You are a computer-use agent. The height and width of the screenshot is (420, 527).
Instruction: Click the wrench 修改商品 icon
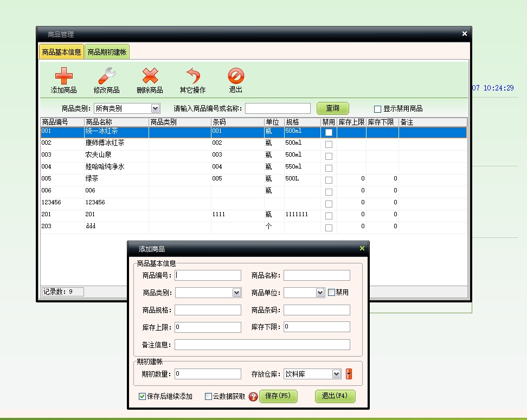point(106,76)
